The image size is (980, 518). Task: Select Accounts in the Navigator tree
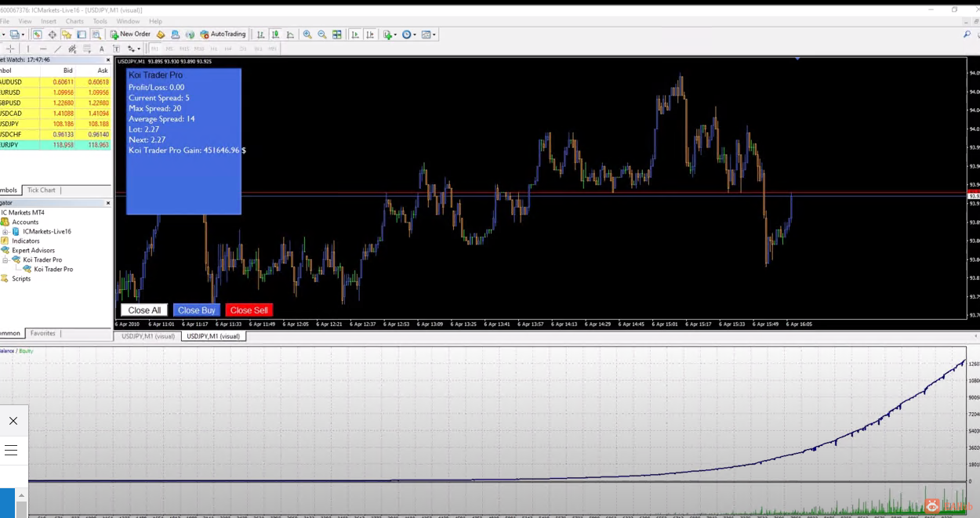click(x=25, y=222)
